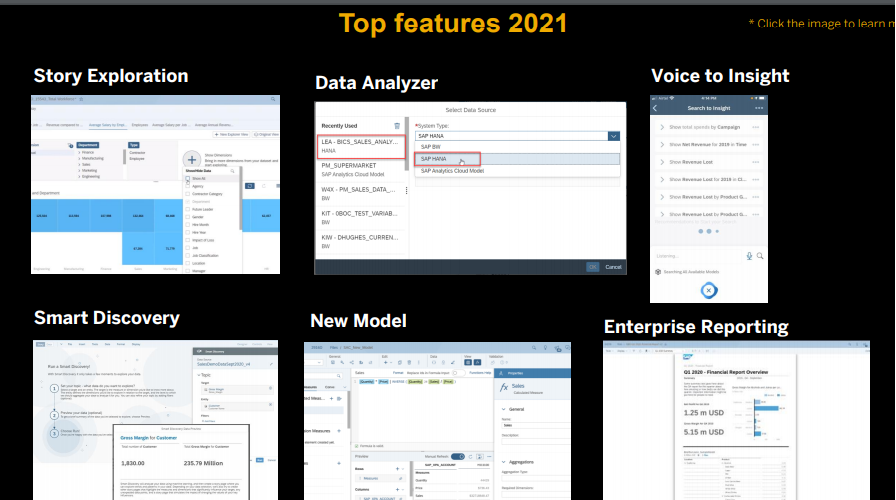Tick the Future Leader checkbox
Viewport: 896px width, 500px height.
pyautogui.click(x=187, y=209)
